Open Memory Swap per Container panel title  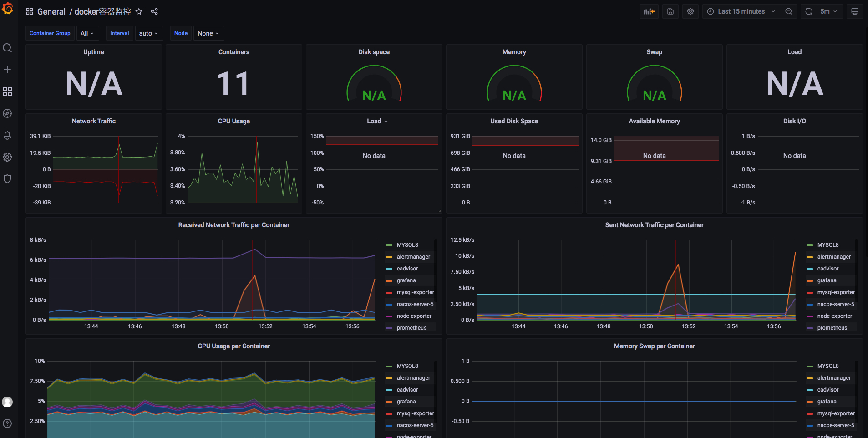pos(655,346)
